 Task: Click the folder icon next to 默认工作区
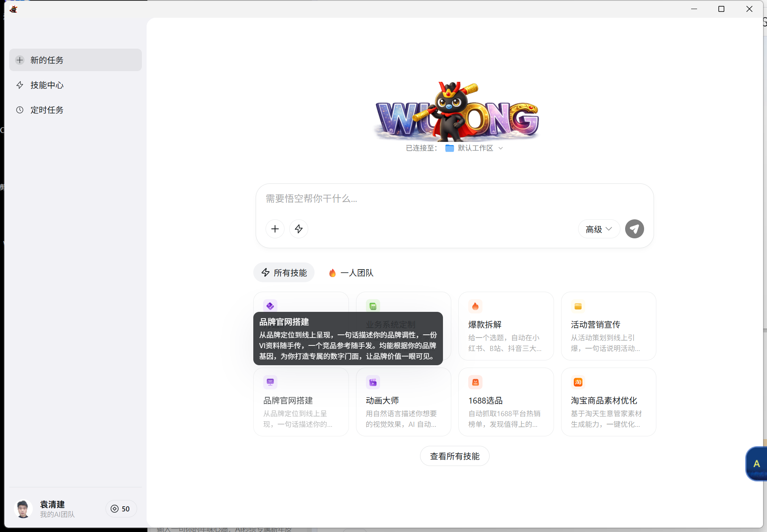[449, 148]
